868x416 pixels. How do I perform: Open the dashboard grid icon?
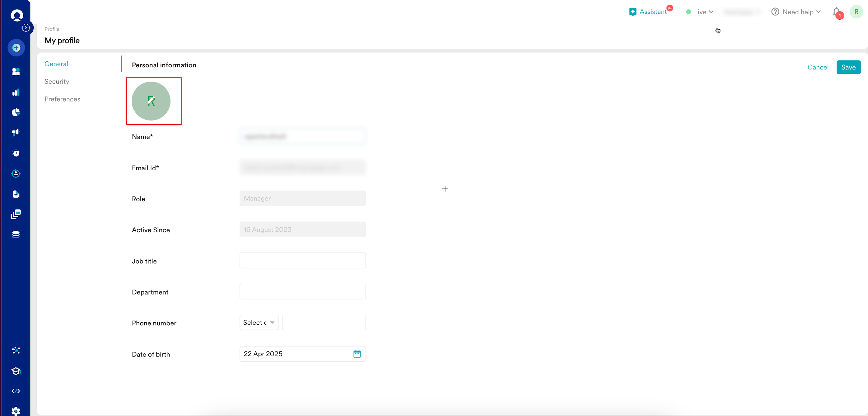coord(16,72)
